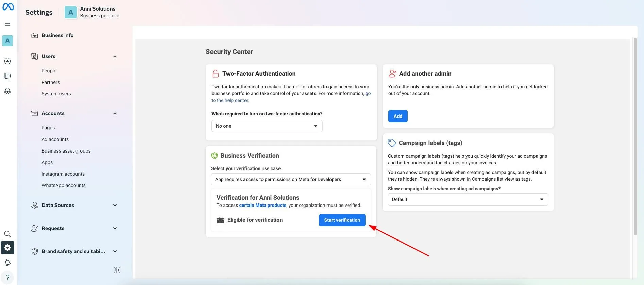Click the Brand safety shield icon
644x285 pixels.
pyautogui.click(x=35, y=251)
